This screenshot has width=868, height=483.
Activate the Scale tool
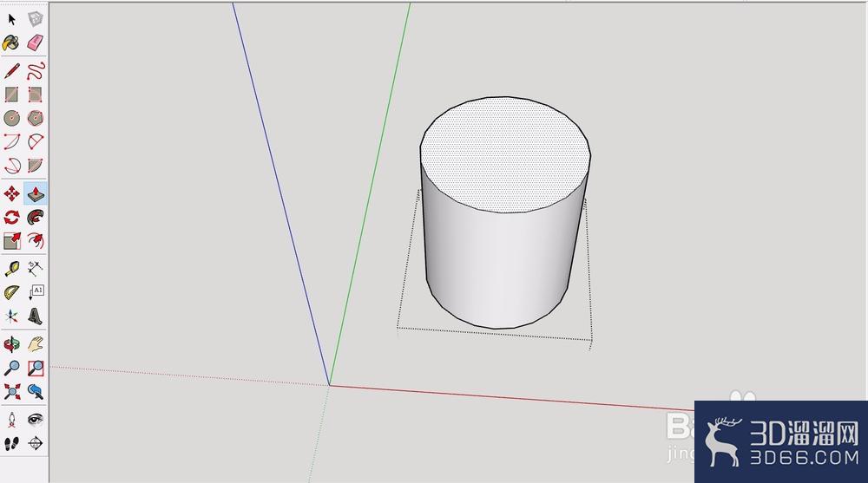coord(11,241)
